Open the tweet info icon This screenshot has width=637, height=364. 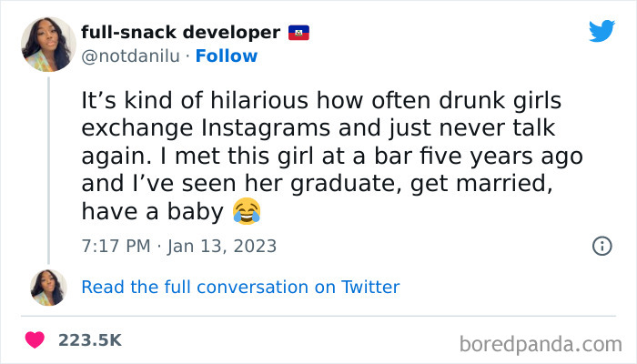coord(602,246)
